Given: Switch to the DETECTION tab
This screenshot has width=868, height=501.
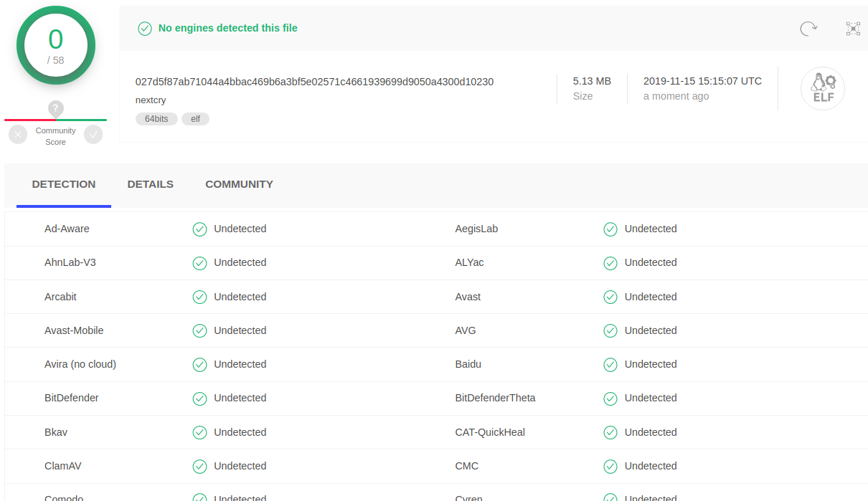Looking at the screenshot, I should coord(64,184).
